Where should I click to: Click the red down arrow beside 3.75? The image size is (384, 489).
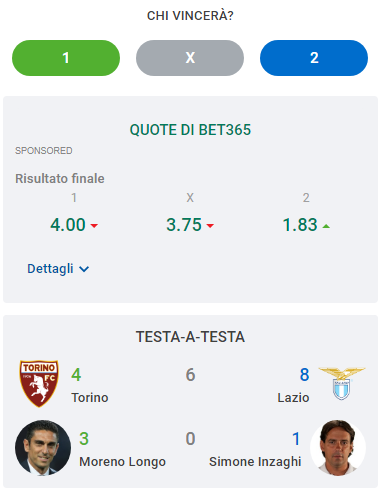coord(210,226)
